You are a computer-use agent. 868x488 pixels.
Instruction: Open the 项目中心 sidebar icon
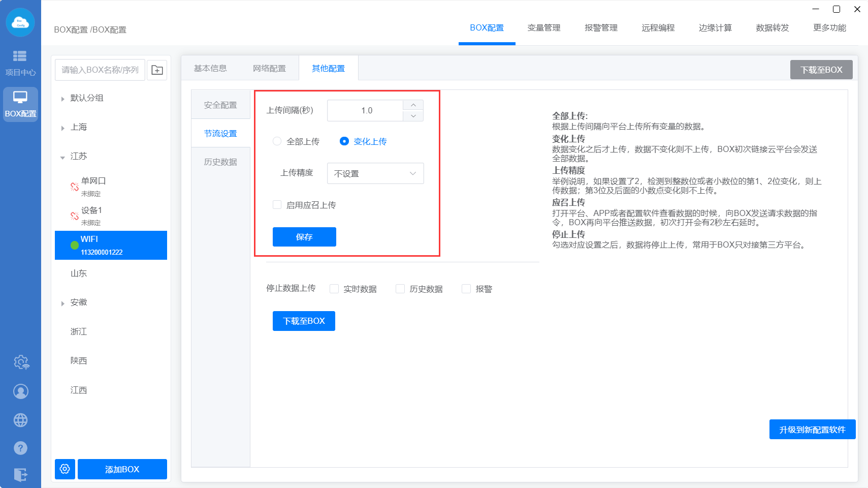pos(20,62)
